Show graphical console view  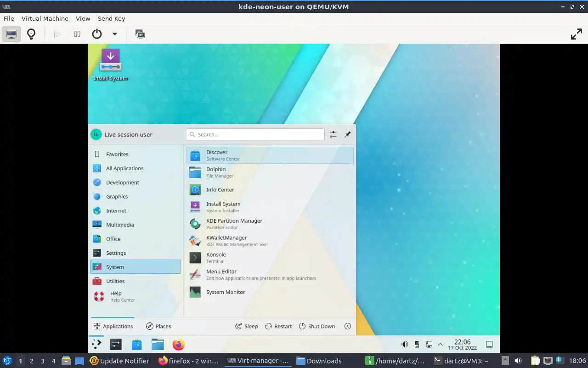[11, 34]
